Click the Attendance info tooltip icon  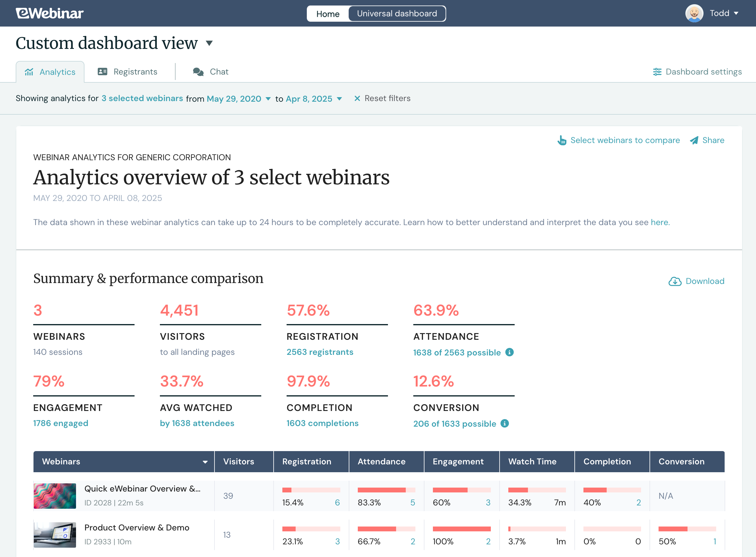[x=510, y=352]
